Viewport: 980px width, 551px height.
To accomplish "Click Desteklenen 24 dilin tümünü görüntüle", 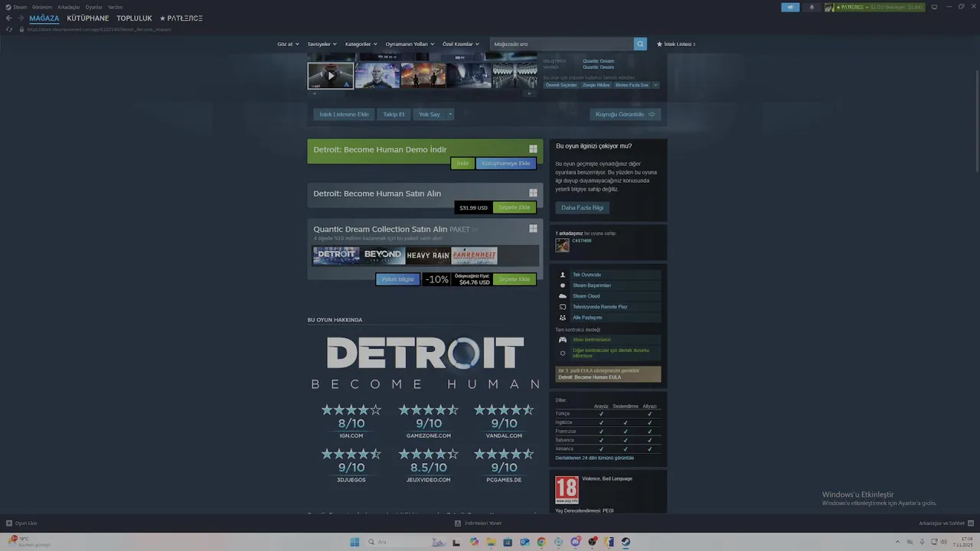I will click(595, 458).
